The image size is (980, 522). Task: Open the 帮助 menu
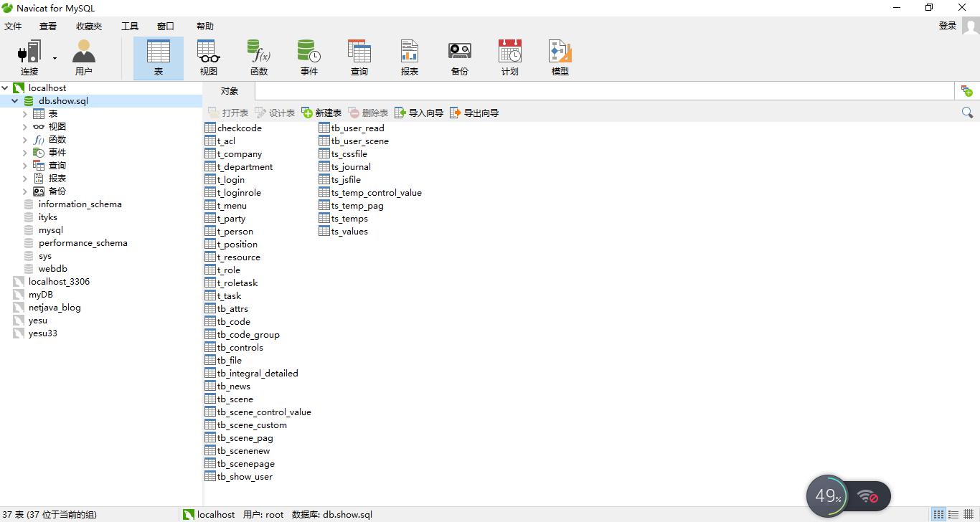205,27
